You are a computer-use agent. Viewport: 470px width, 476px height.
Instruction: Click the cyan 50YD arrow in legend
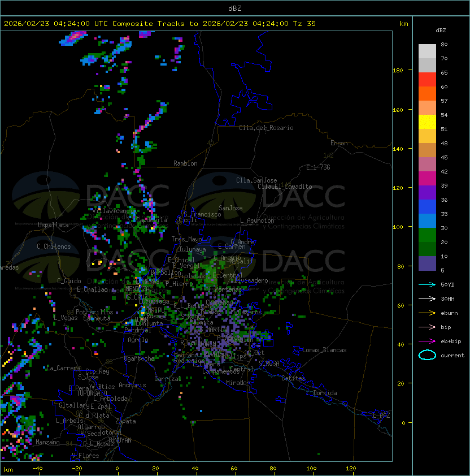pyautogui.click(x=427, y=284)
